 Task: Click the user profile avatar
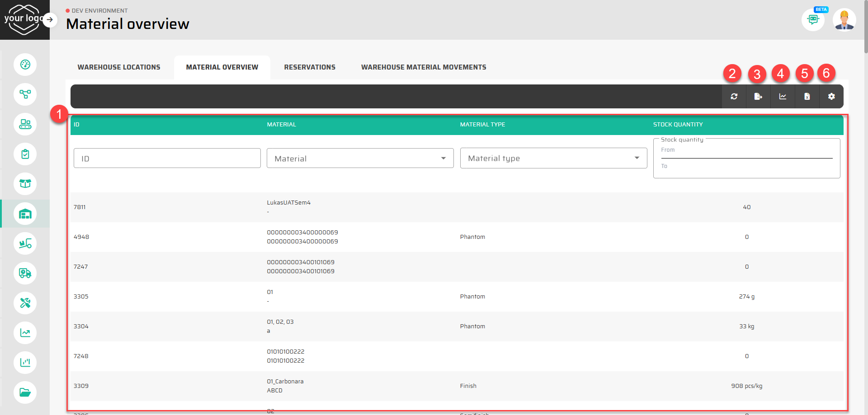pyautogui.click(x=844, y=20)
